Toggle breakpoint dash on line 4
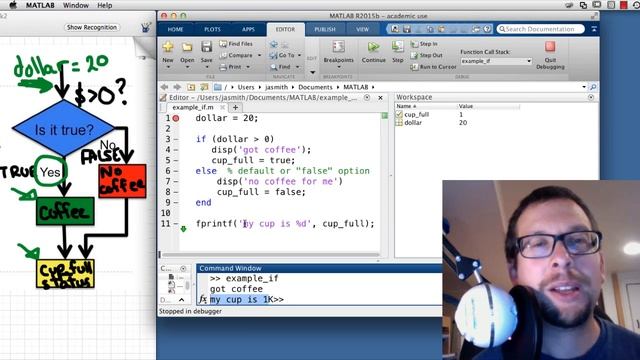The image size is (640, 360). pyautogui.click(x=176, y=150)
